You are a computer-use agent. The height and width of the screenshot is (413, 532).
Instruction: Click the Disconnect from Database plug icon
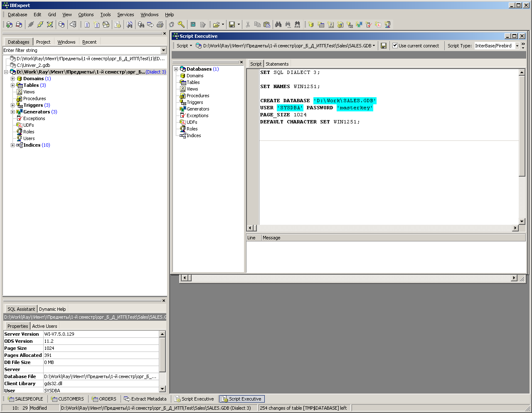click(40, 25)
